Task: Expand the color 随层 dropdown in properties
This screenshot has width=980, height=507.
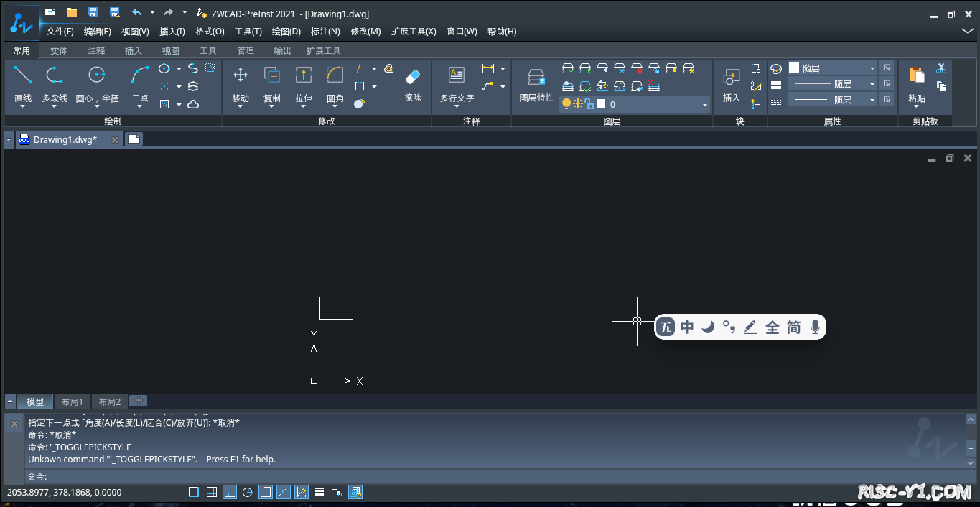Action: (x=872, y=68)
